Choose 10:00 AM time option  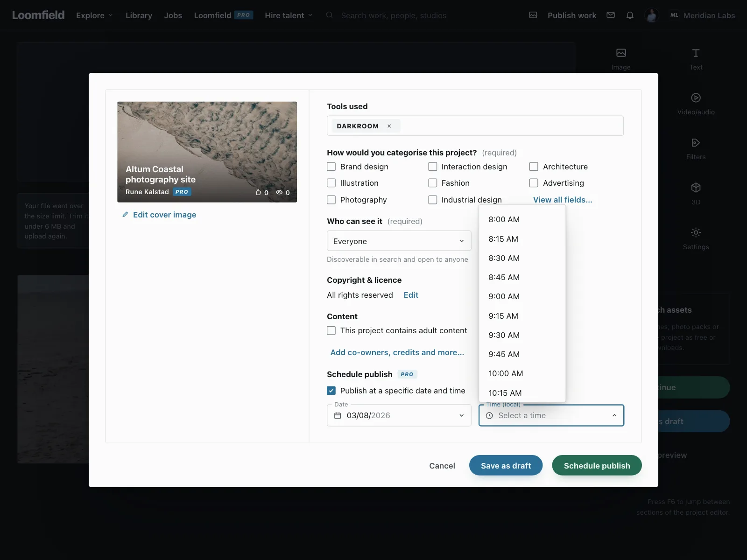tap(522, 373)
